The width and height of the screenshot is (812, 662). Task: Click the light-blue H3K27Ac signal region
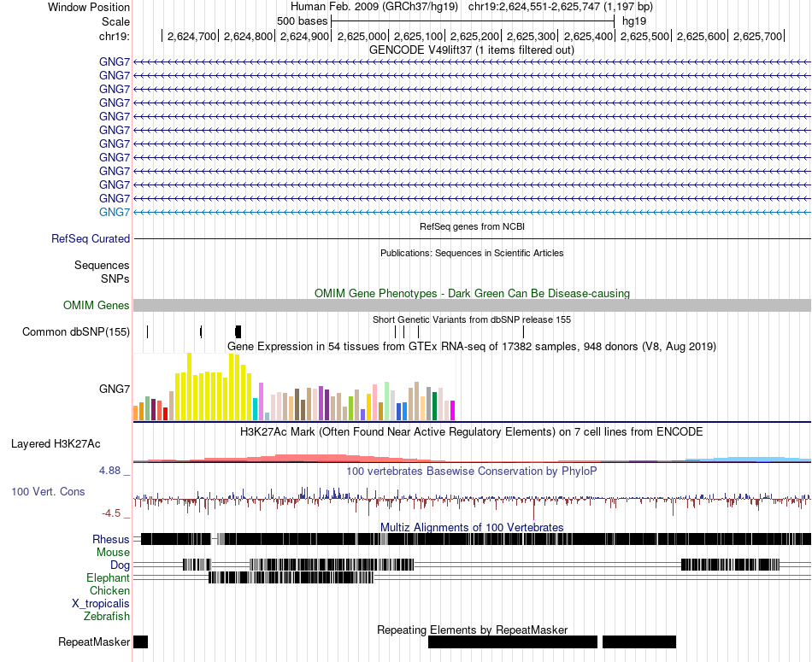click(748, 460)
